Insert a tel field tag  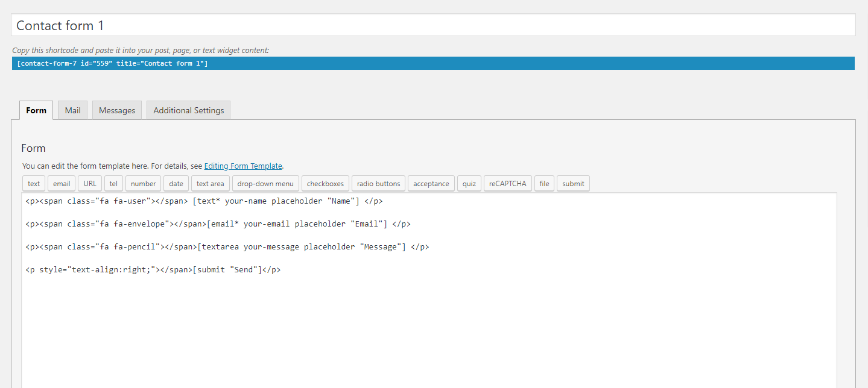(113, 184)
